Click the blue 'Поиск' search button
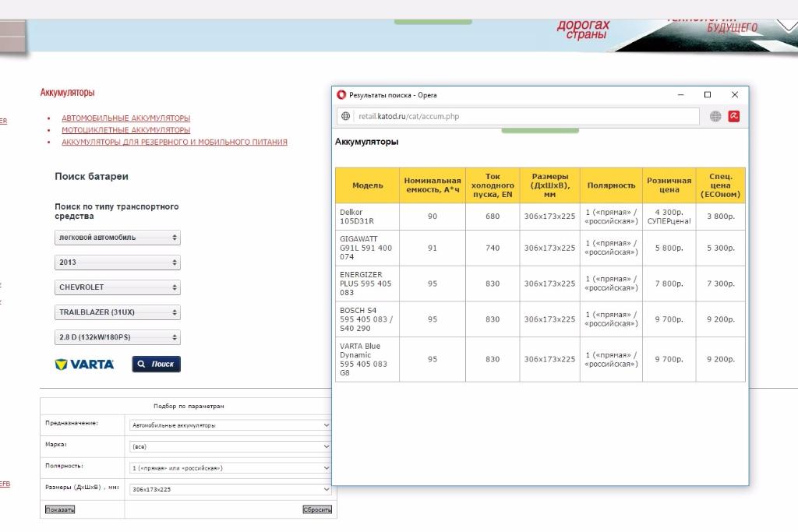This screenshot has height=532, width=798. (x=156, y=365)
